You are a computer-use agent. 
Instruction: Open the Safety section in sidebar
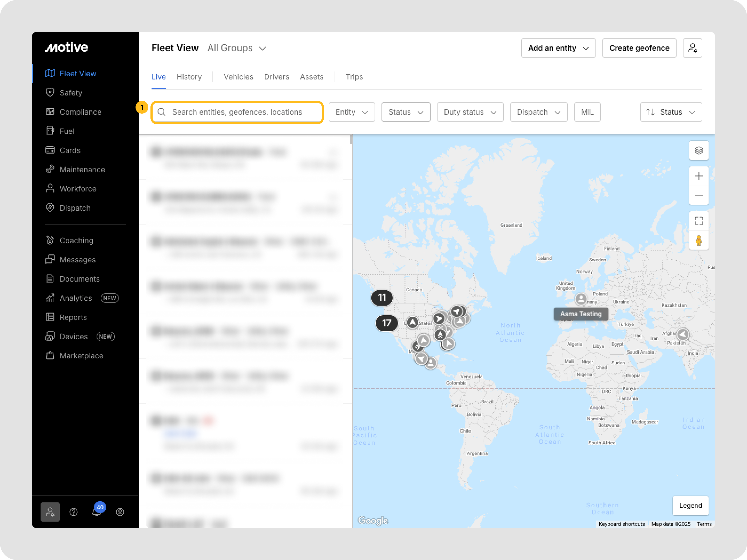(x=71, y=93)
